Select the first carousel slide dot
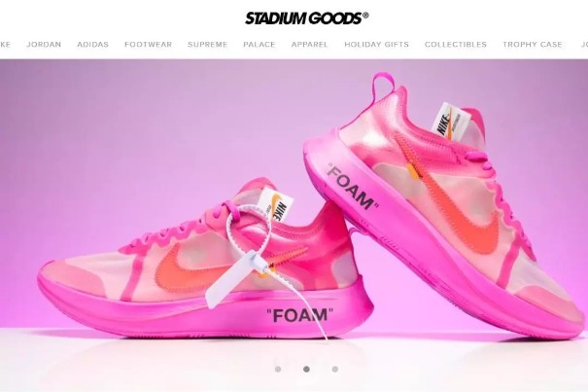Viewport: 588px width, 392px height. point(278,369)
